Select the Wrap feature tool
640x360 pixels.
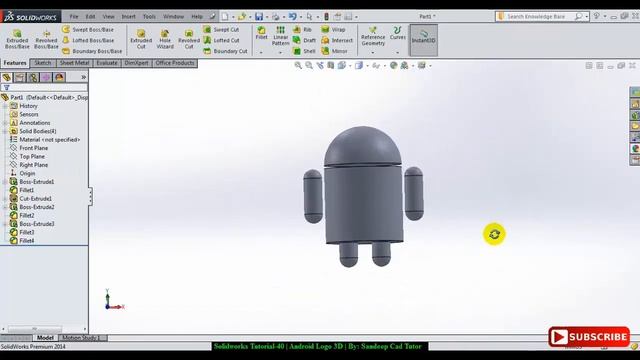click(333, 30)
